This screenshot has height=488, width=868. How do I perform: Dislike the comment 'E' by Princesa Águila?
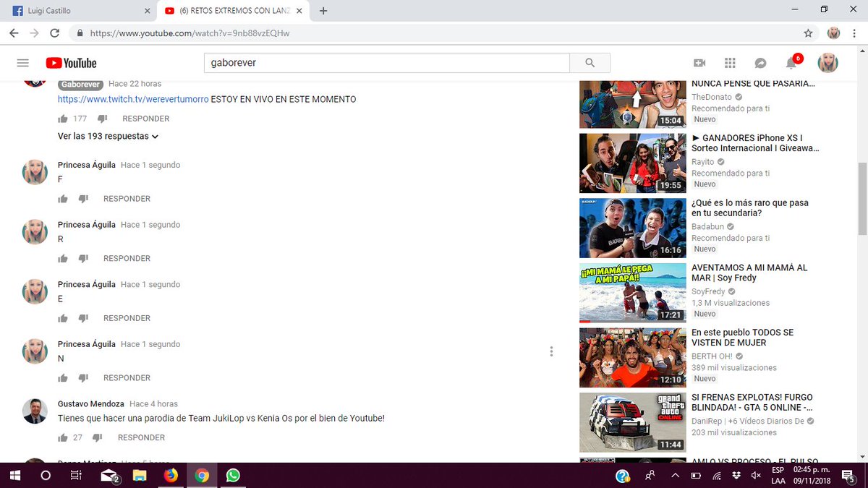coord(83,318)
